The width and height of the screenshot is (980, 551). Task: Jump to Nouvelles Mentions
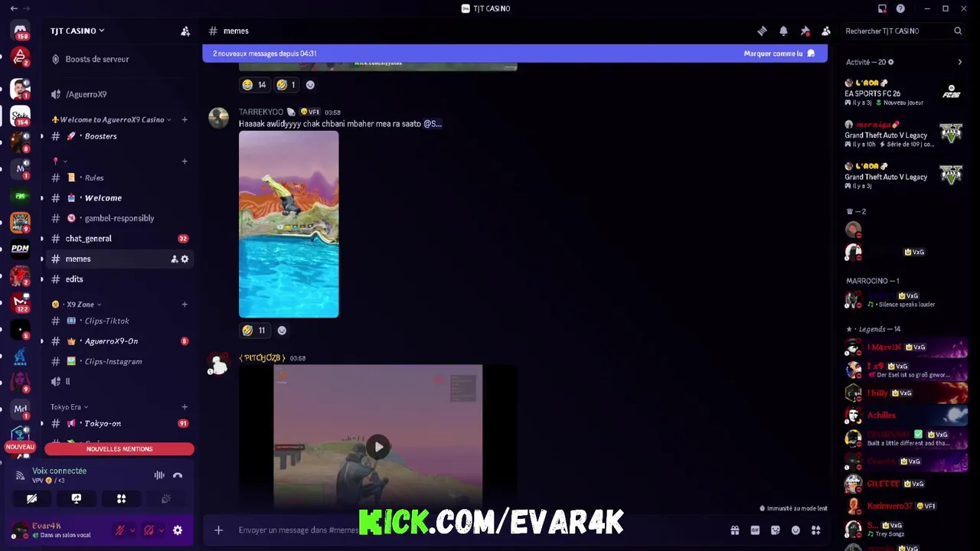(119, 449)
